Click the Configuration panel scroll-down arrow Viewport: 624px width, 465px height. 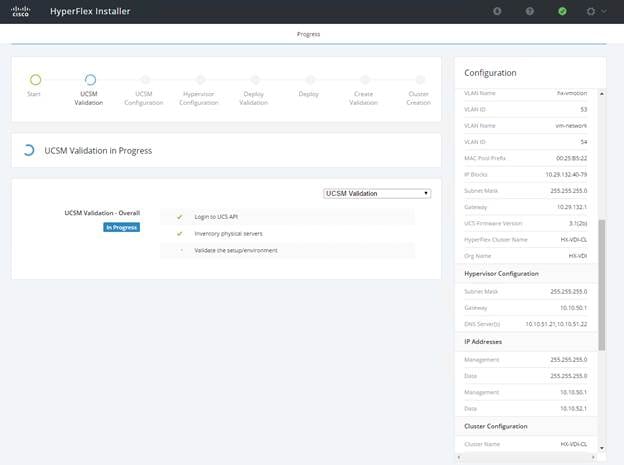coord(602,448)
